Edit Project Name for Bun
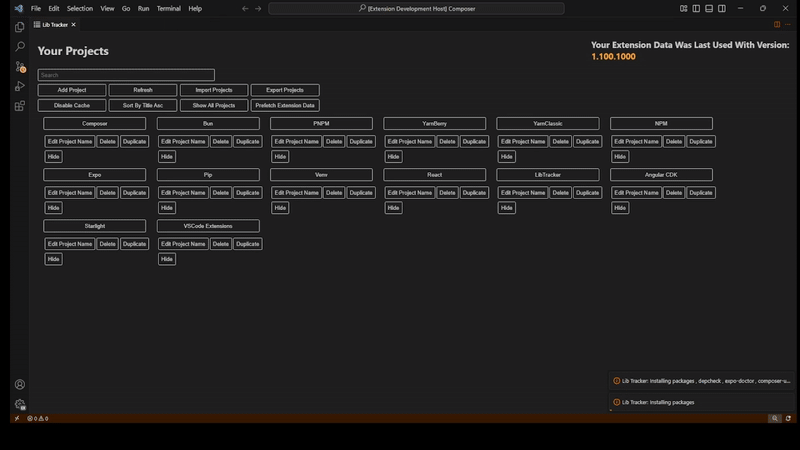 (x=183, y=141)
